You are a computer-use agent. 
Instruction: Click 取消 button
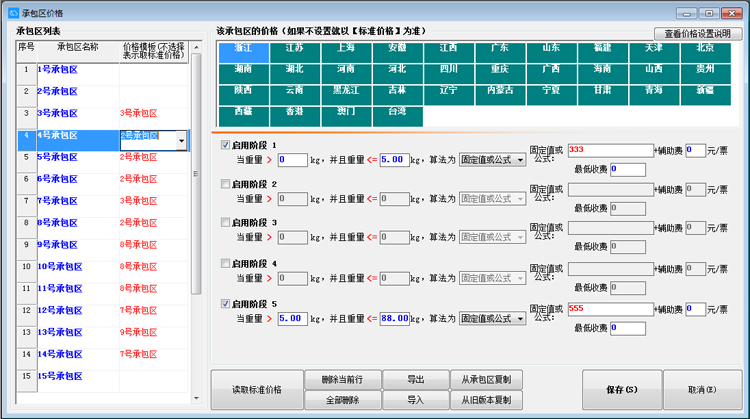tap(702, 390)
